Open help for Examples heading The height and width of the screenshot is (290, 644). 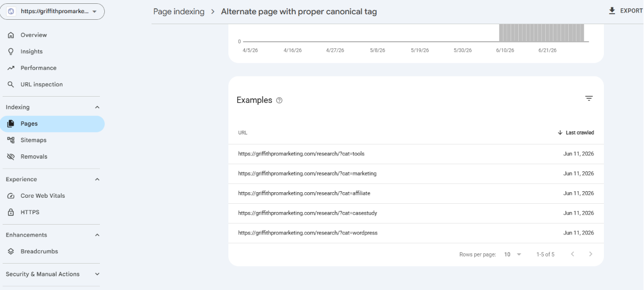(x=279, y=100)
